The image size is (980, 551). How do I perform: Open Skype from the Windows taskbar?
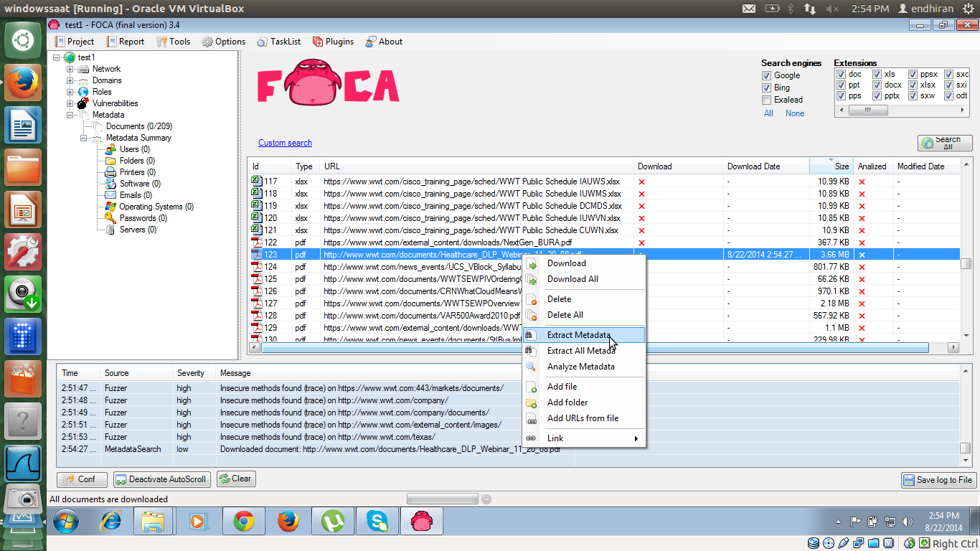(x=377, y=521)
